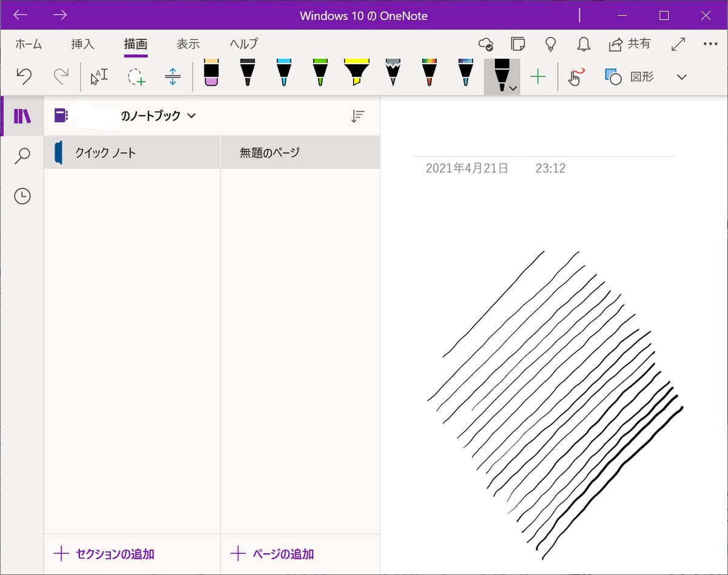The image size is (728, 575).
Task: Open the Shapes (図形) gallery
Action: tap(629, 77)
